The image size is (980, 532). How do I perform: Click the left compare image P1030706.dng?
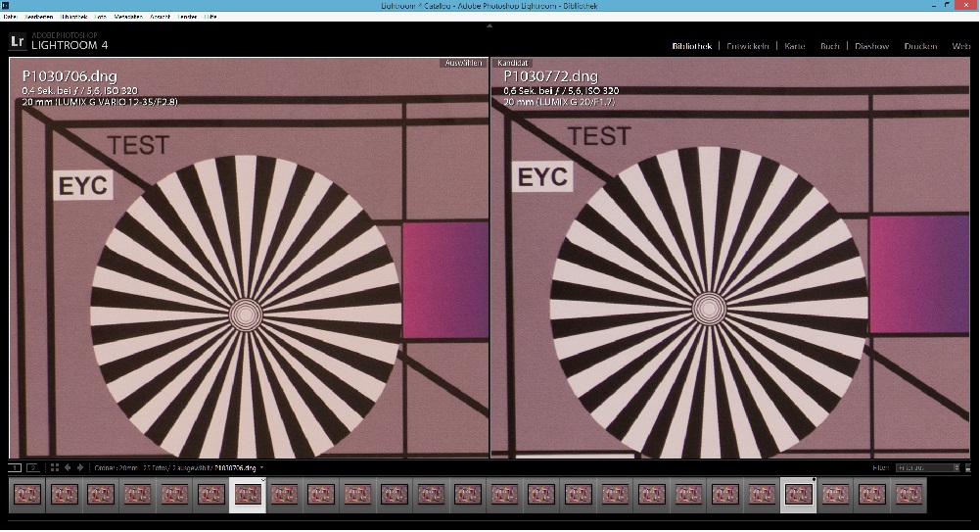(249, 259)
